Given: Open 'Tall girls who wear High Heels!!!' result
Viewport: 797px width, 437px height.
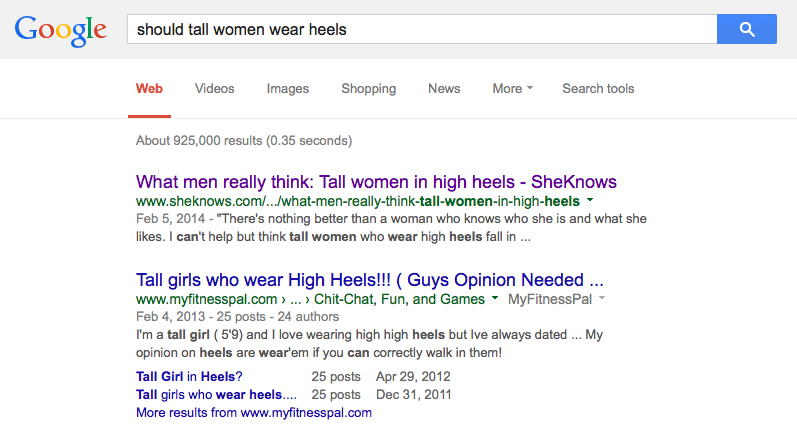Looking at the screenshot, I should (370, 280).
